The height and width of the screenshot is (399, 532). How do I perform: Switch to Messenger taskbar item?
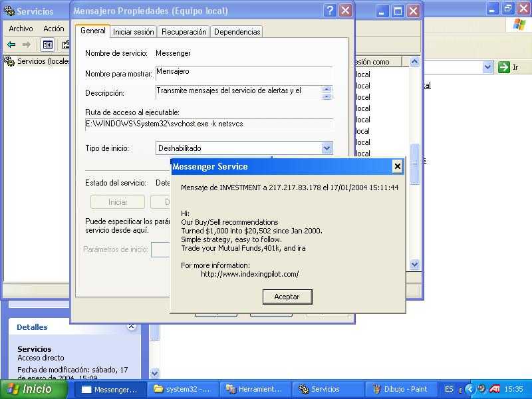[x=110, y=390]
